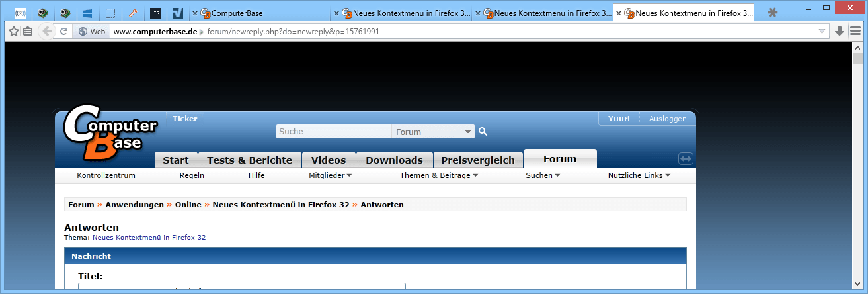
Task: Click the vertical scrollbar thumb
Action: tap(857, 59)
